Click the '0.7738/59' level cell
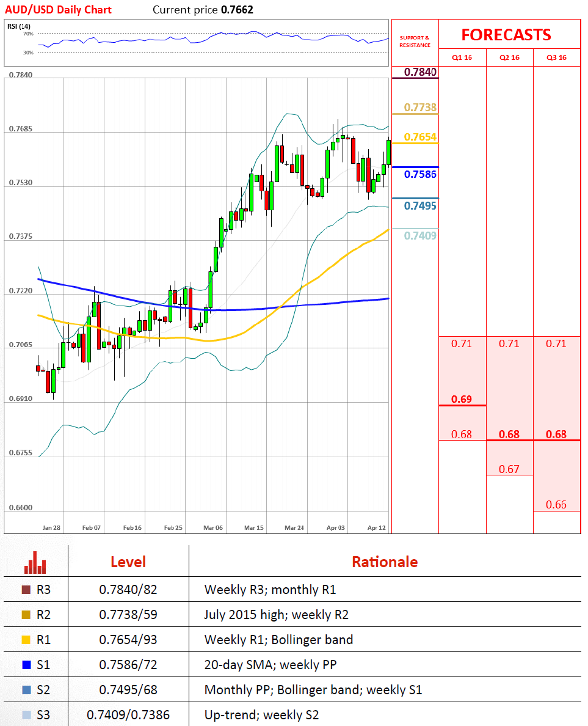 pyautogui.click(x=128, y=614)
